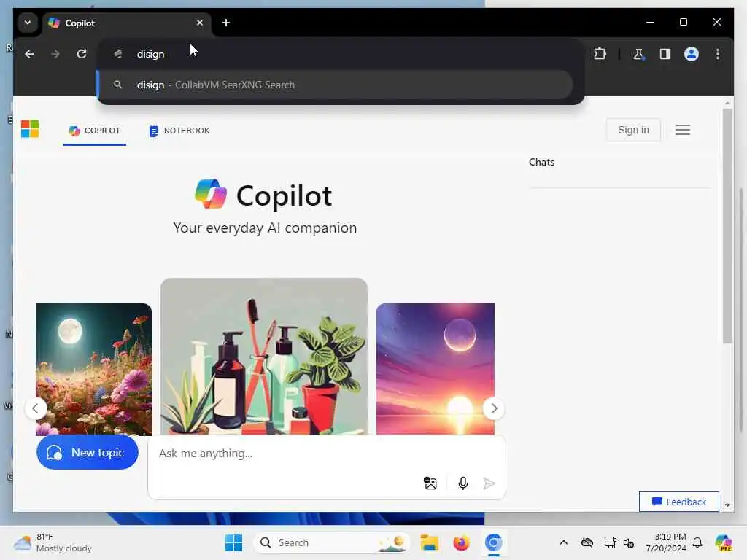
Task: Open the hamburger menu next to Sign in
Action: point(682,130)
